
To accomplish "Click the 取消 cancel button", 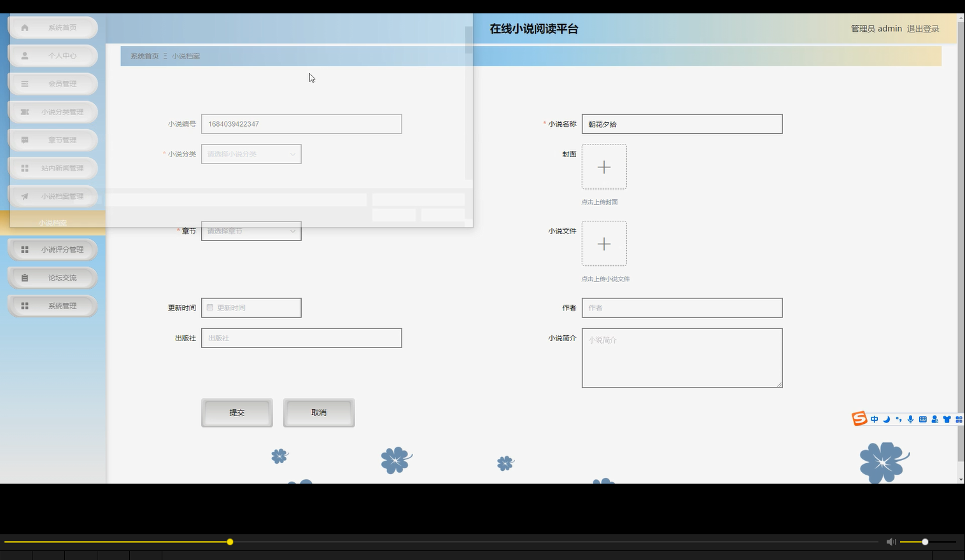I will [x=319, y=412].
